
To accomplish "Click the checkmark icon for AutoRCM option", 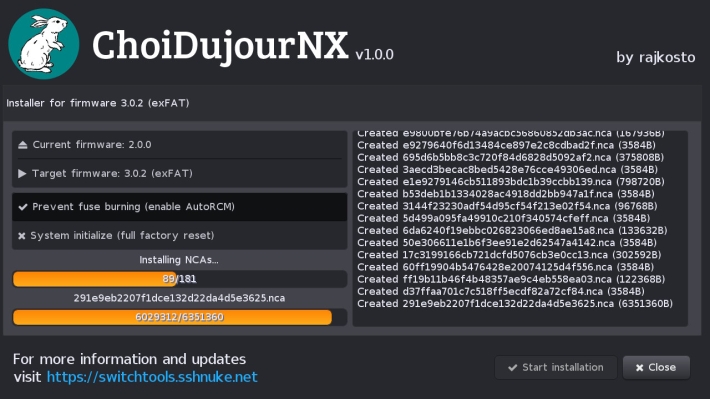I will click(23, 207).
